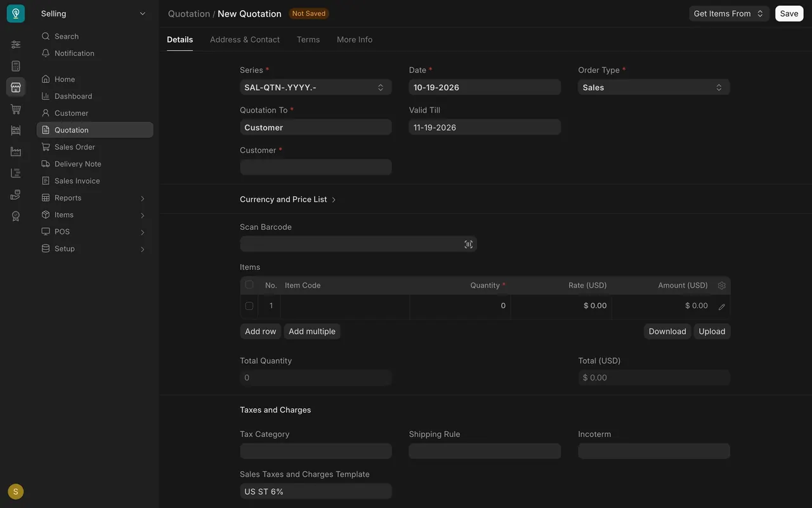Click the Tax Category field

pos(316,451)
